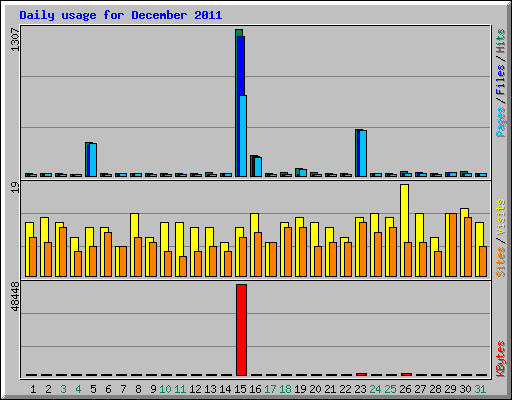Select the yellow Visits bar for day 16
The width and height of the screenshot is (512, 400).
click(x=254, y=223)
